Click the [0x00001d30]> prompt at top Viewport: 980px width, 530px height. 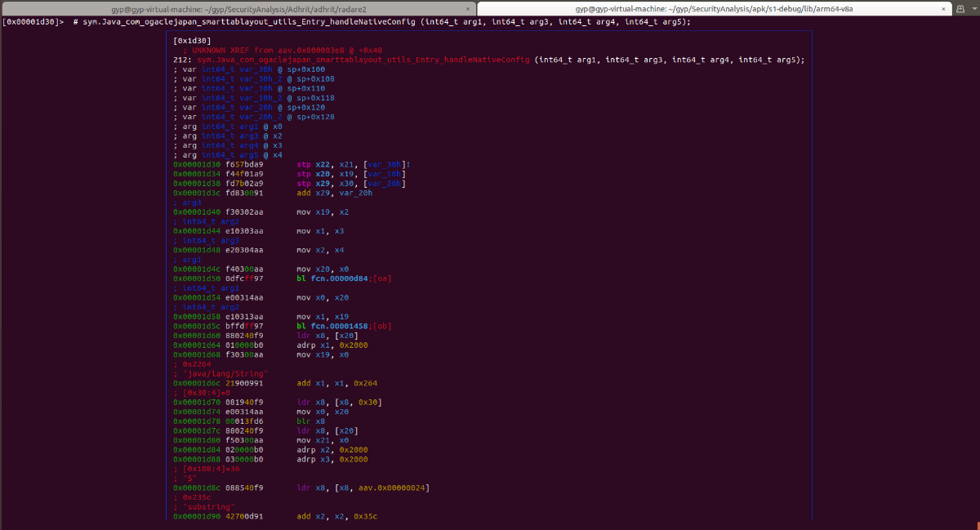pos(33,22)
